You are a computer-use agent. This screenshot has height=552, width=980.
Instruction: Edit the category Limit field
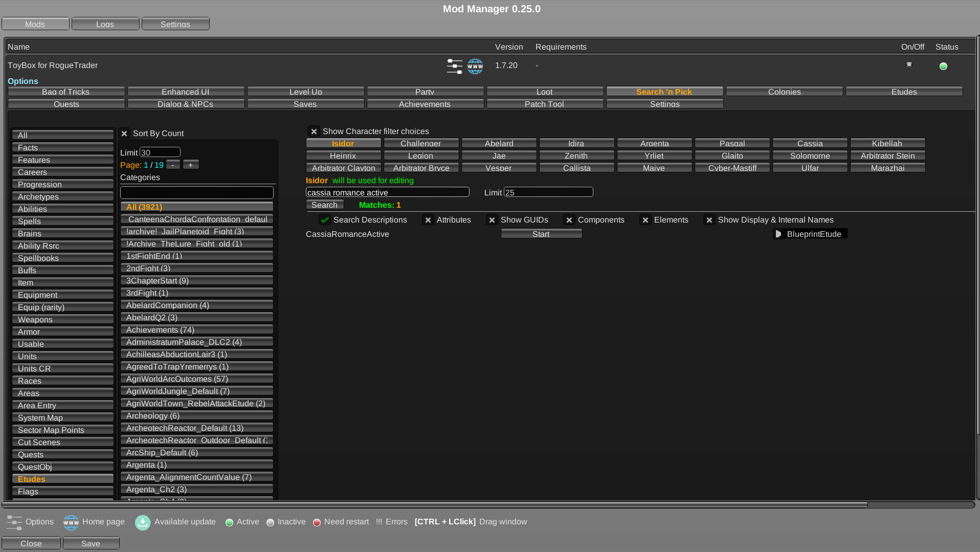click(x=160, y=152)
